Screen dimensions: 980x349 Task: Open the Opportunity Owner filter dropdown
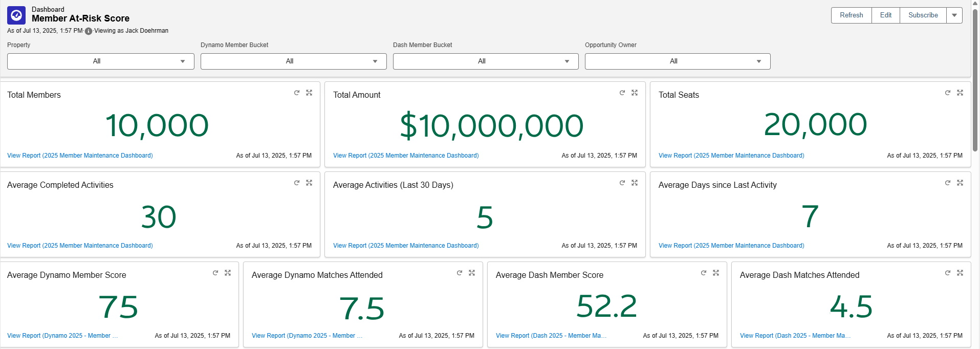(x=678, y=61)
